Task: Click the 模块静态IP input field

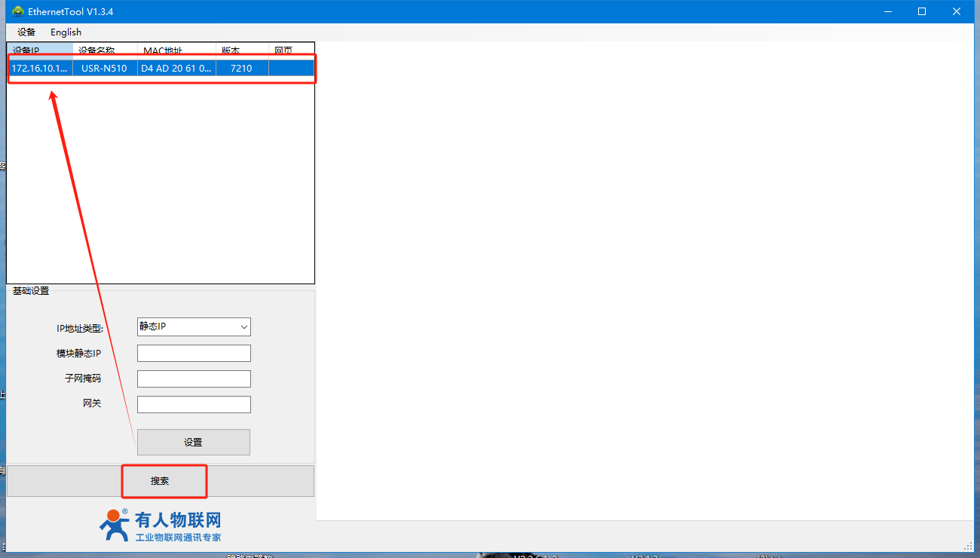Action: point(194,354)
